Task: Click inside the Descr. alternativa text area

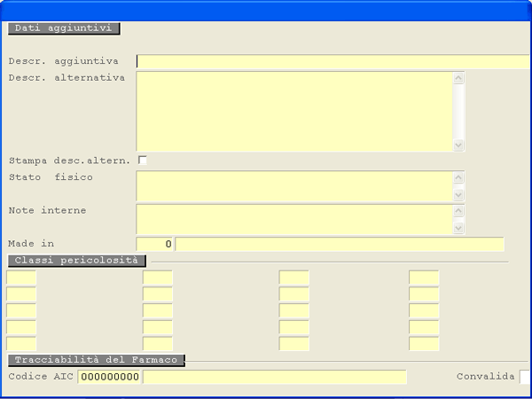Action: point(293,111)
